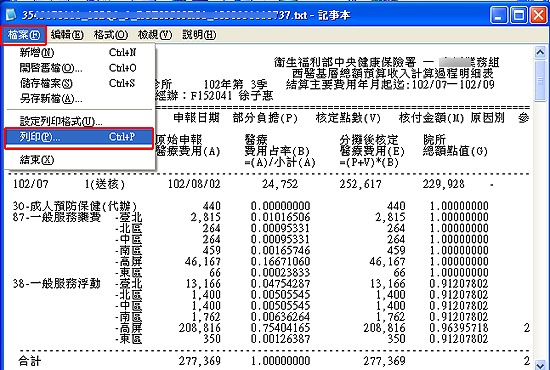Open the 編輯(E) menu

click(67, 35)
